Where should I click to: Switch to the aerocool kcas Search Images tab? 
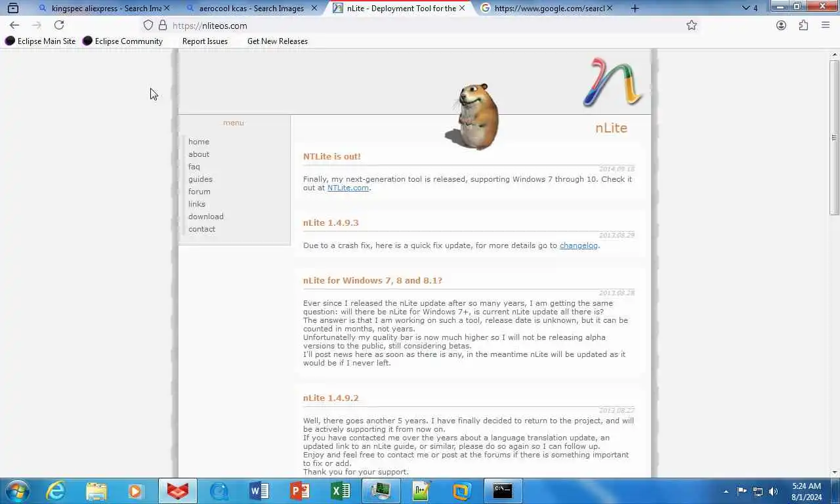[x=251, y=8]
